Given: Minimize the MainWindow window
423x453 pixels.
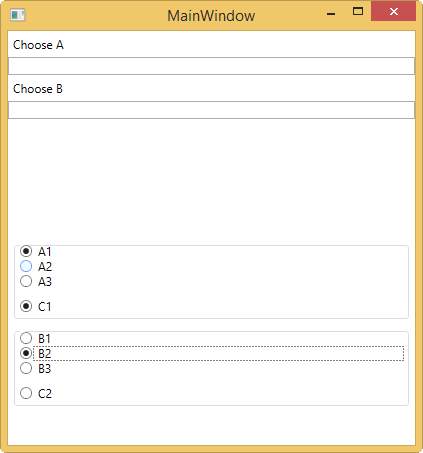Looking at the screenshot, I should (331, 13).
